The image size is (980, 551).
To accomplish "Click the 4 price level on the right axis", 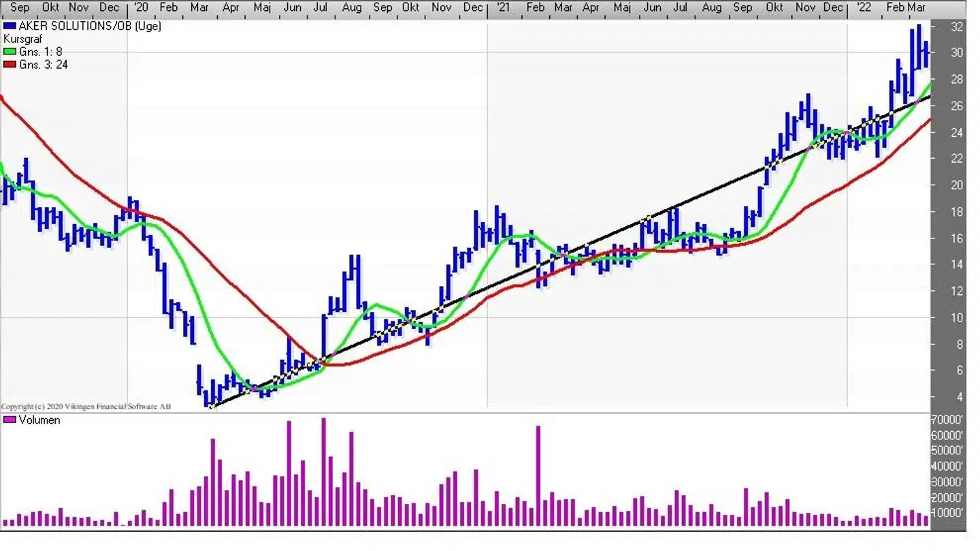I will [958, 397].
